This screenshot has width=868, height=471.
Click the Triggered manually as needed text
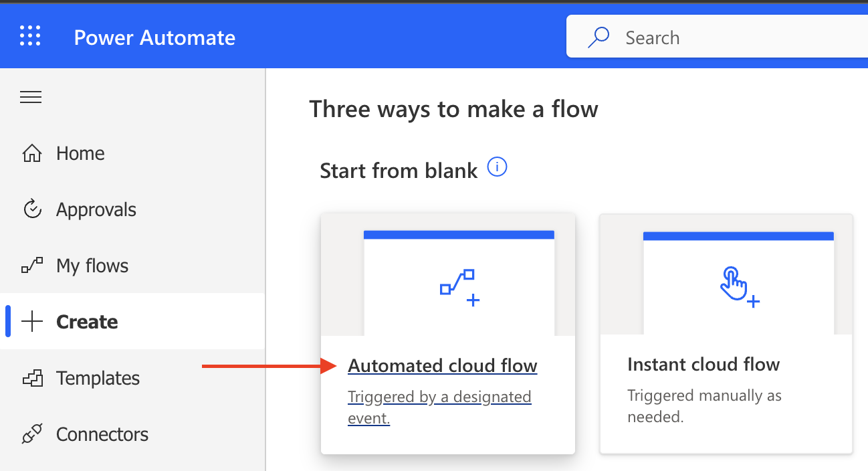point(704,406)
